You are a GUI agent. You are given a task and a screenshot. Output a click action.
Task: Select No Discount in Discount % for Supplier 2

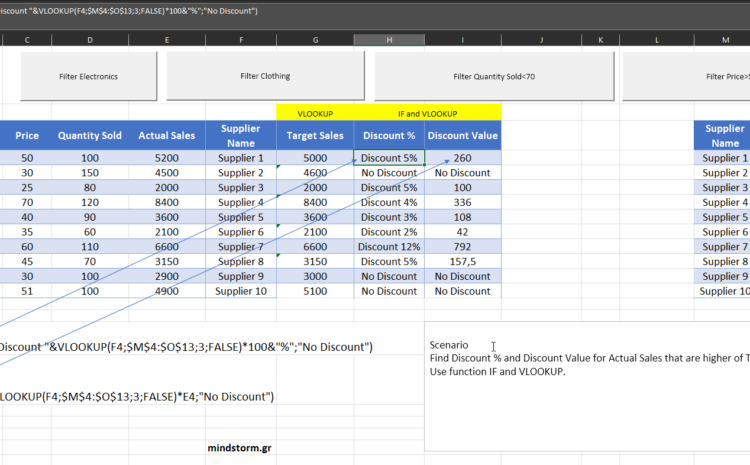(389, 173)
